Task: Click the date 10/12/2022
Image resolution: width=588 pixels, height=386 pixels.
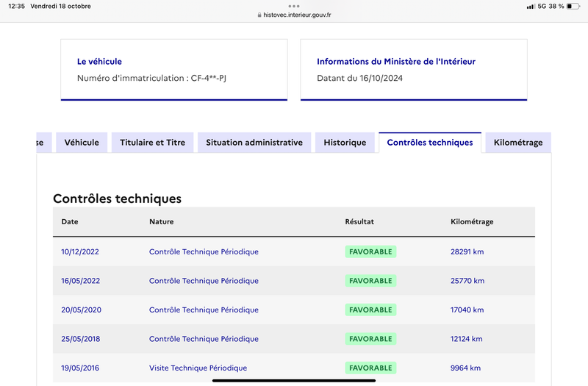Action: click(x=80, y=251)
